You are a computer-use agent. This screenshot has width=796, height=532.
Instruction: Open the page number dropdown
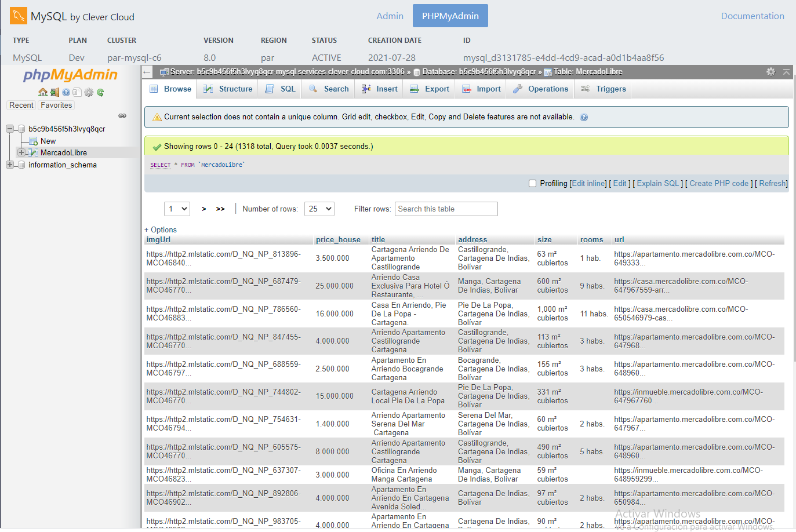tap(177, 209)
